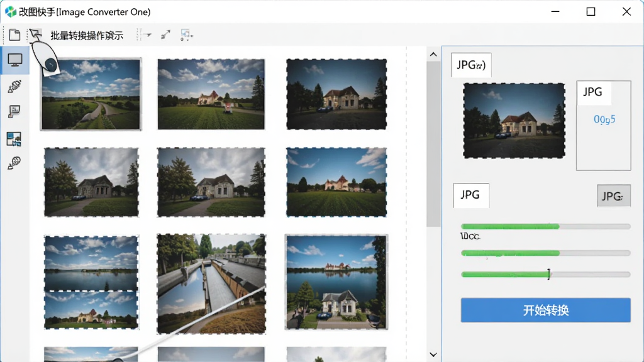The image size is (644, 362).
Task: Select canal collage thumbnail
Action: [211, 284]
